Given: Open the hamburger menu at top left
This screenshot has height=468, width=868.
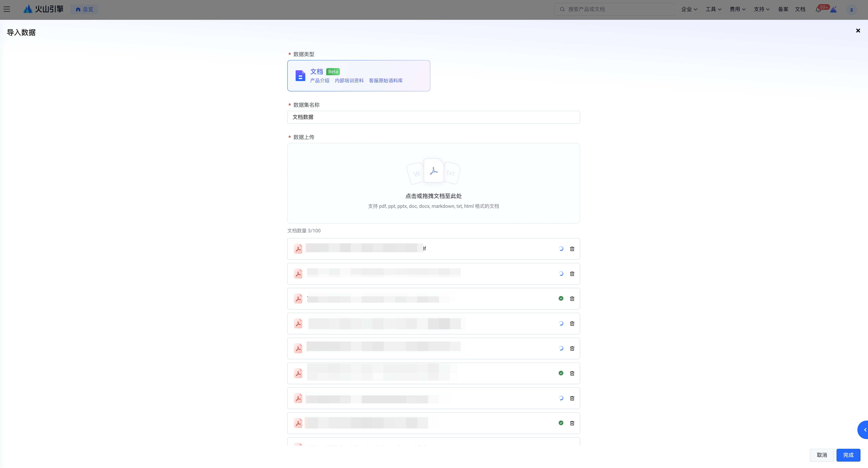Looking at the screenshot, I should pyautogui.click(x=7, y=9).
